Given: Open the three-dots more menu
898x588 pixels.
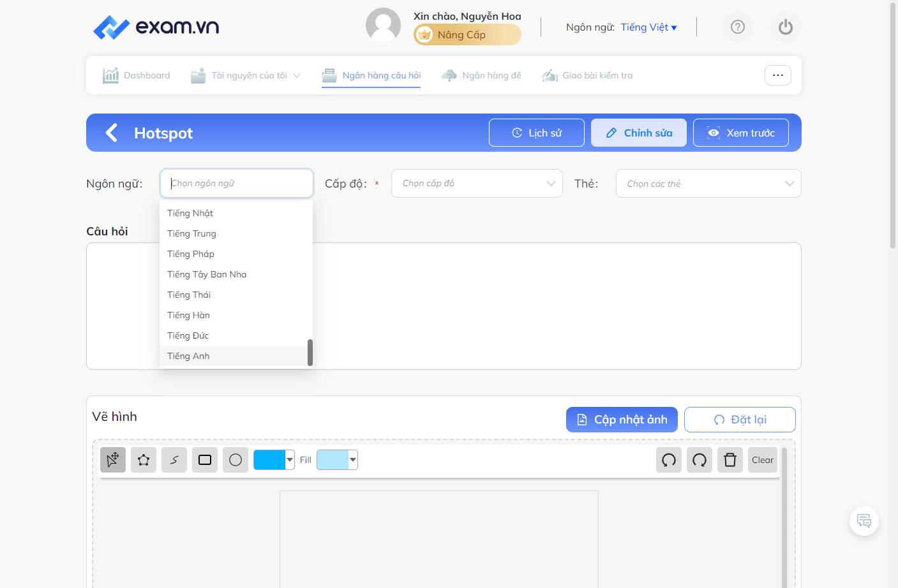Looking at the screenshot, I should pos(778,75).
